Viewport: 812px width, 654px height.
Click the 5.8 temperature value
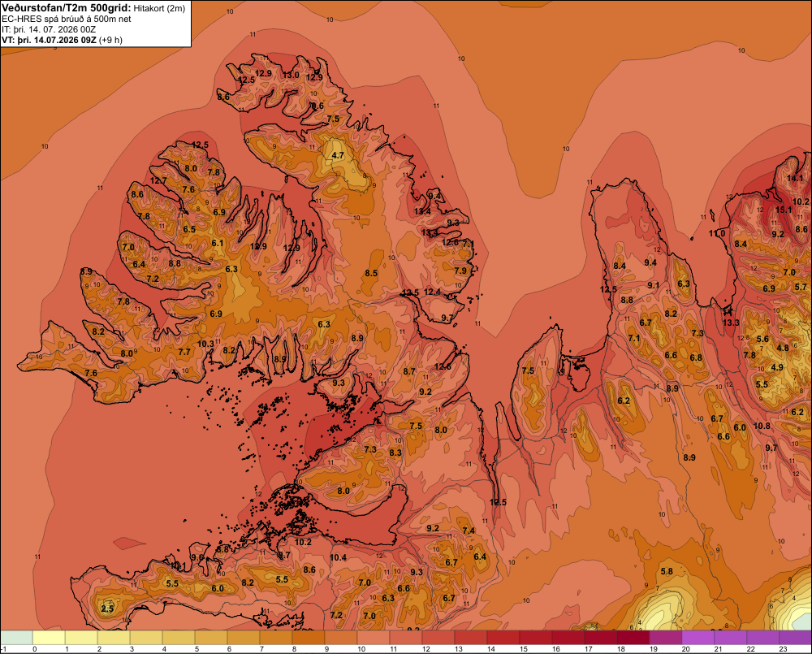[x=667, y=572]
